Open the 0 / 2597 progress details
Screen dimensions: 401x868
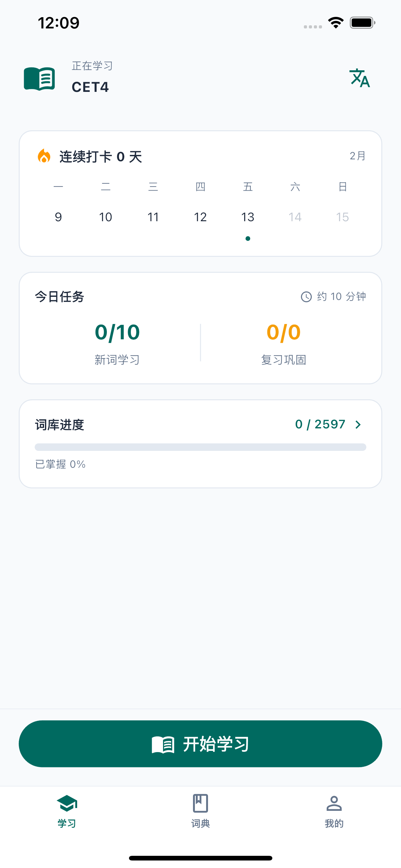coord(320,425)
